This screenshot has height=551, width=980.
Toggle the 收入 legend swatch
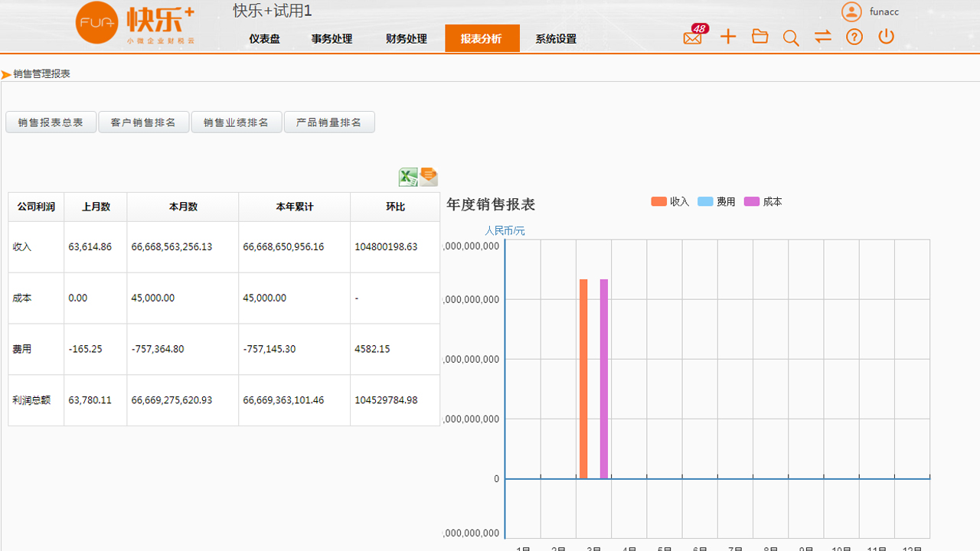[659, 202]
